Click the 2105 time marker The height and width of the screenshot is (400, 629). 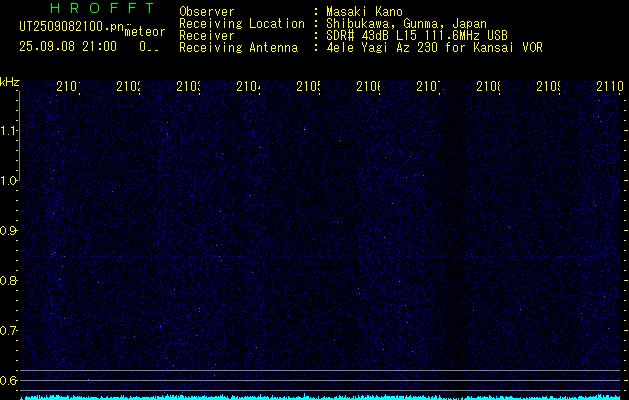(x=308, y=87)
